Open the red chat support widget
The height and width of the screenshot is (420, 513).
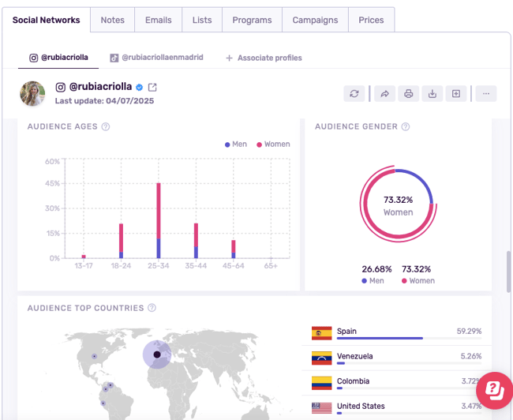tap(495, 390)
